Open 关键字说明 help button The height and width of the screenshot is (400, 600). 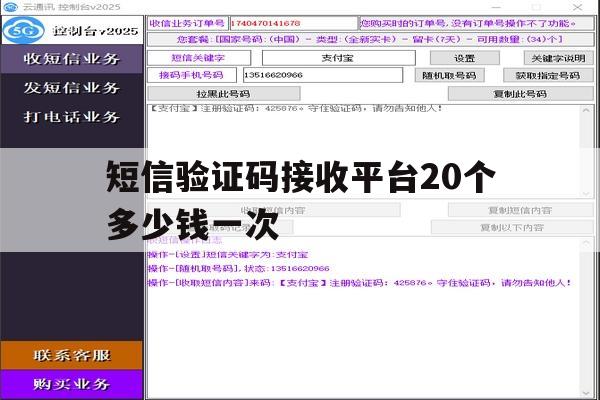tap(558, 58)
